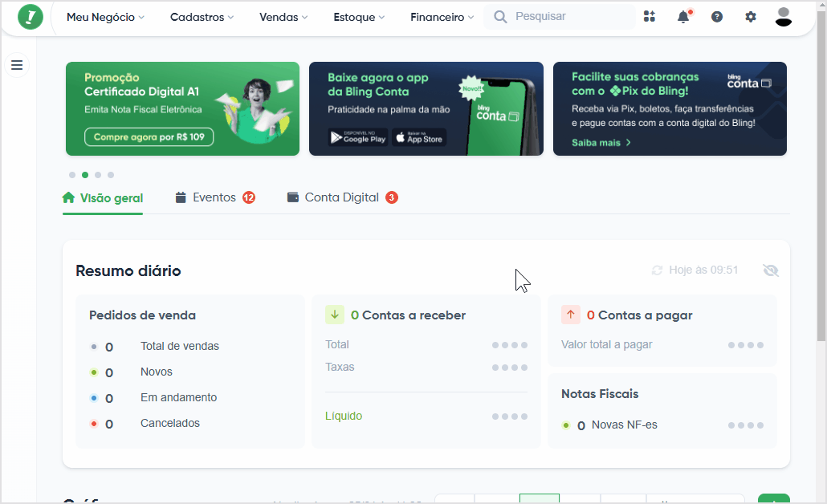827x504 pixels.
Task: Click the Eventos badge showing 12
Action: pos(249,197)
